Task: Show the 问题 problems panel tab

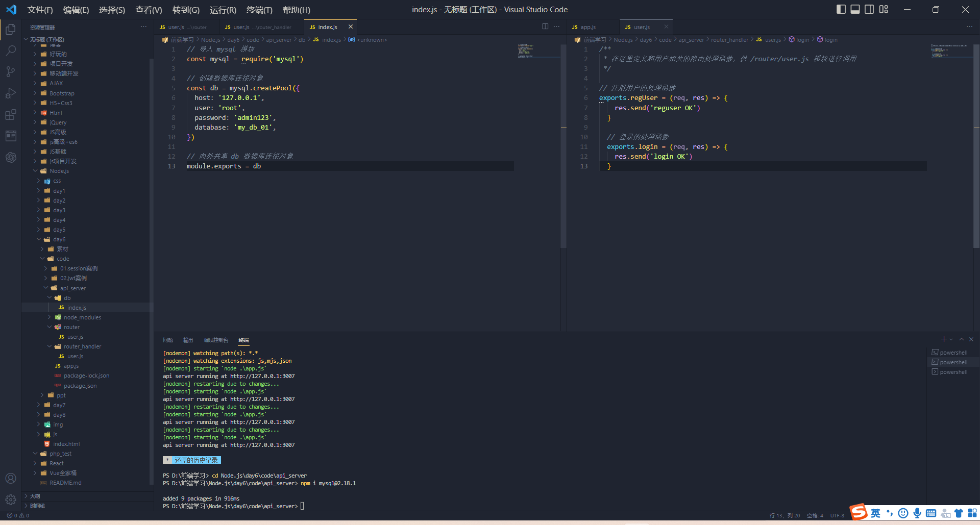Action: tap(168, 340)
